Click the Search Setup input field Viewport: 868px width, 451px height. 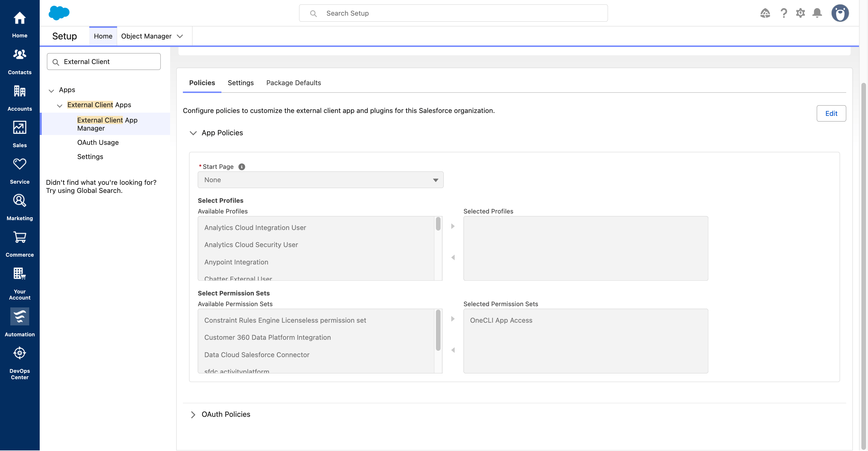[x=453, y=13]
